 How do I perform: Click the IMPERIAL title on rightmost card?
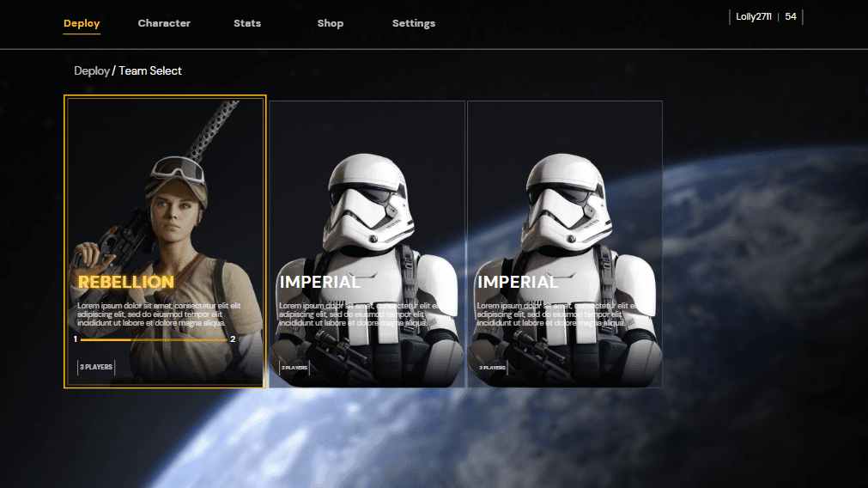coord(518,282)
